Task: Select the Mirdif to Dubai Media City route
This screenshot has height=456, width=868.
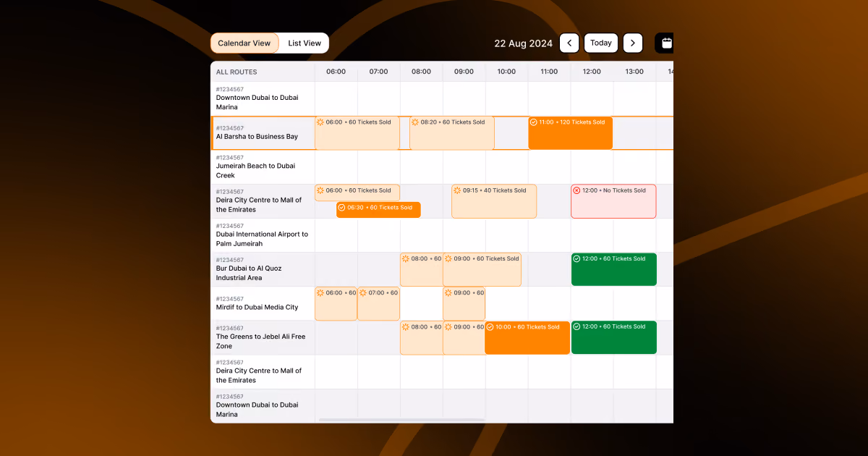Action: click(263, 303)
